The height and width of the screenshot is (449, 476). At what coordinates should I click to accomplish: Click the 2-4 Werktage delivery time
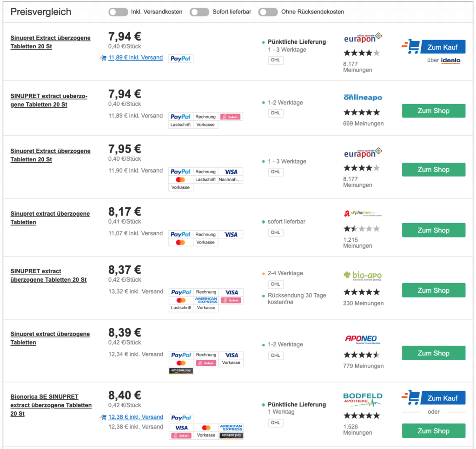coord(285,273)
